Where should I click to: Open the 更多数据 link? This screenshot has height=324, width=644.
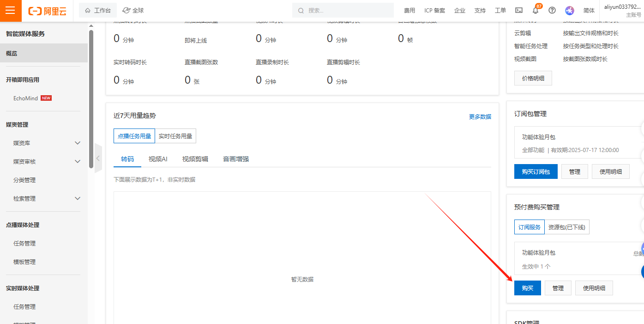480,117
